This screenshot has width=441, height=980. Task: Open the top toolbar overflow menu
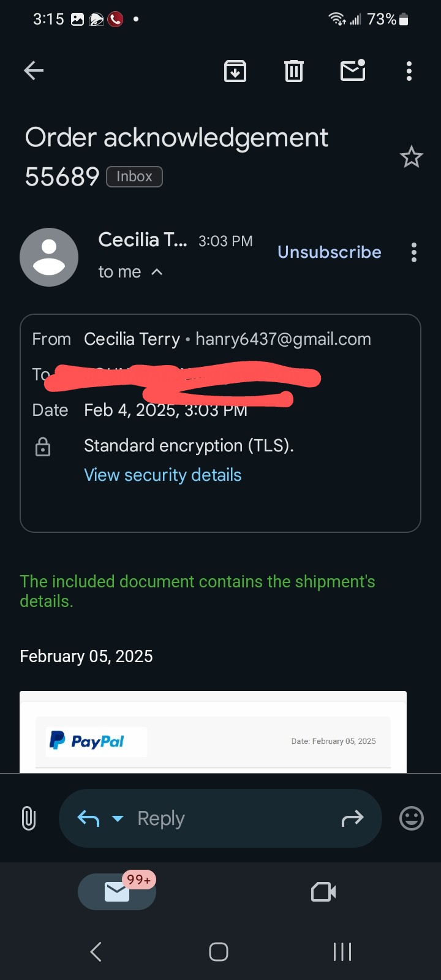point(409,71)
